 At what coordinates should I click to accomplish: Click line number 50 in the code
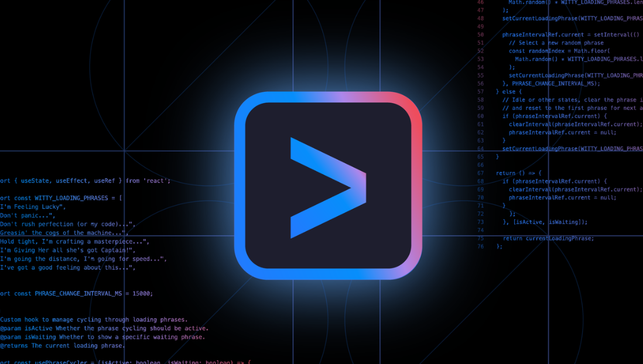click(x=480, y=35)
